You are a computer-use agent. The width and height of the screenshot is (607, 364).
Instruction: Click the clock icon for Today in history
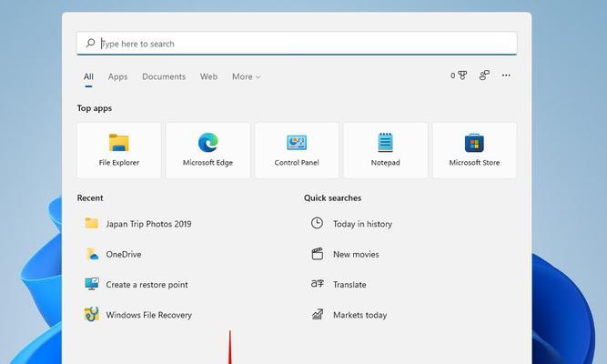tap(317, 223)
